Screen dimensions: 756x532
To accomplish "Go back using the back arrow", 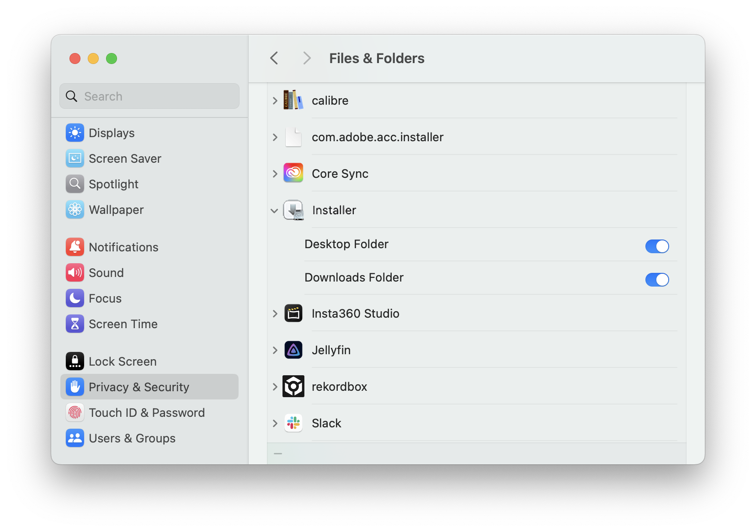I will [x=274, y=58].
